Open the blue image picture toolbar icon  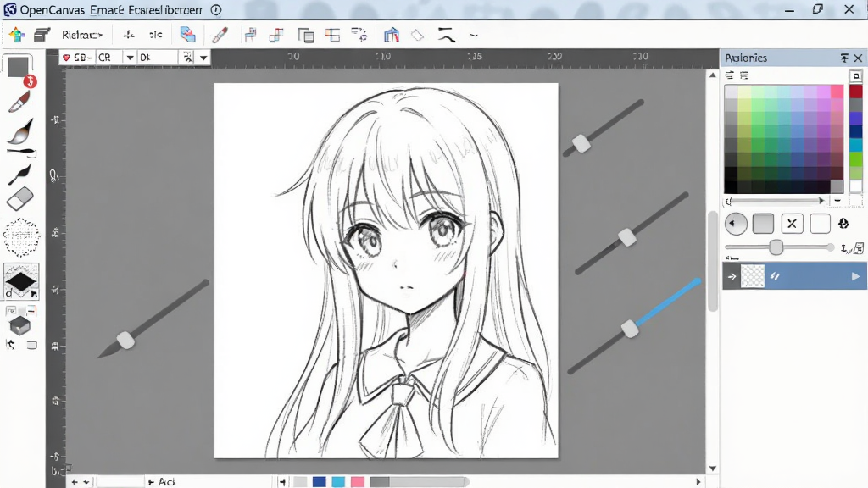tap(187, 35)
